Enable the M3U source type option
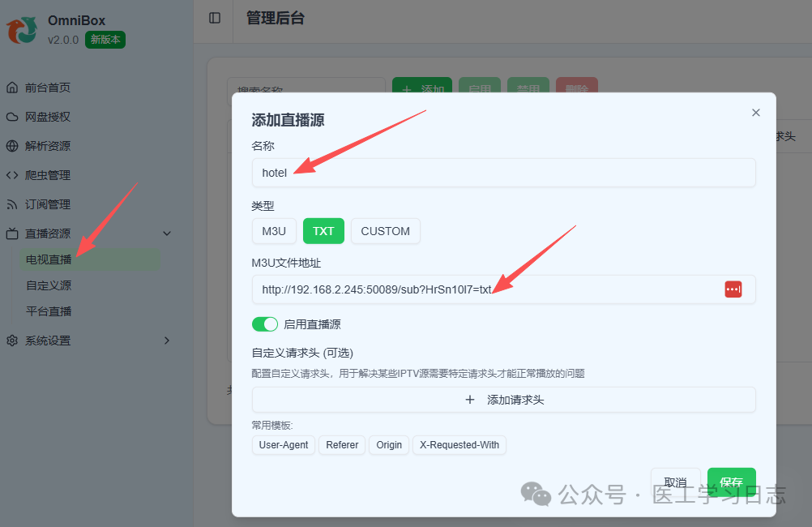Image resolution: width=812 pixels, height=527 pixels. click(274, 231)
